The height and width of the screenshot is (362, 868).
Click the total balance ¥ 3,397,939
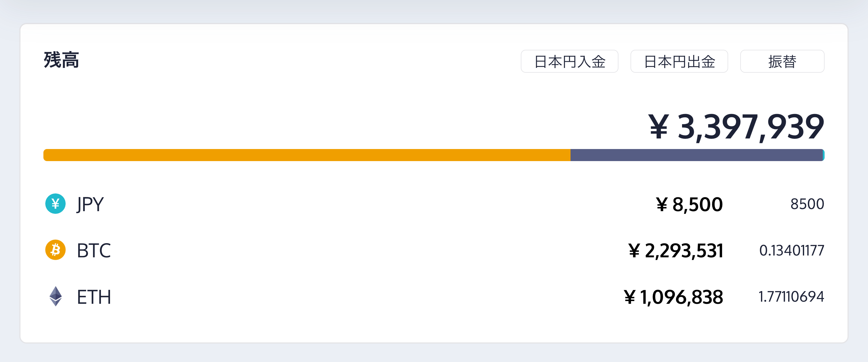736,127
